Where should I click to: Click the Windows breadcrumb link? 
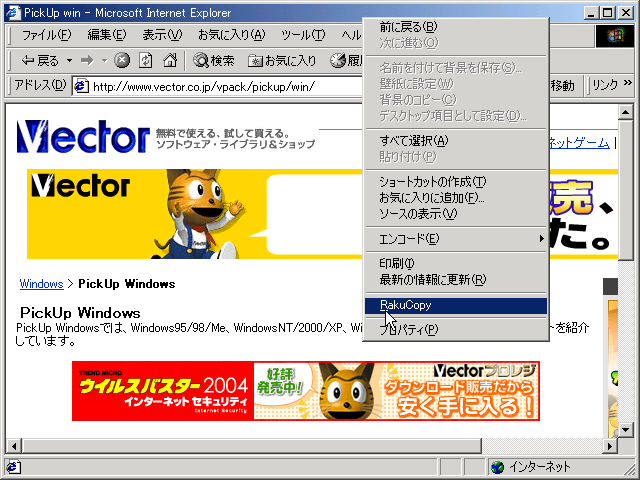(41, 284)
